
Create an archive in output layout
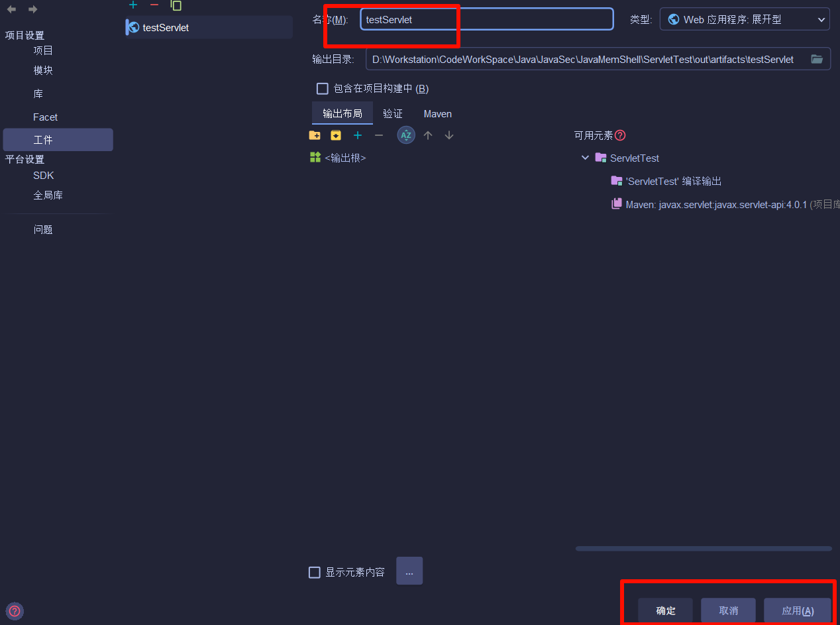tap(336, 135)
